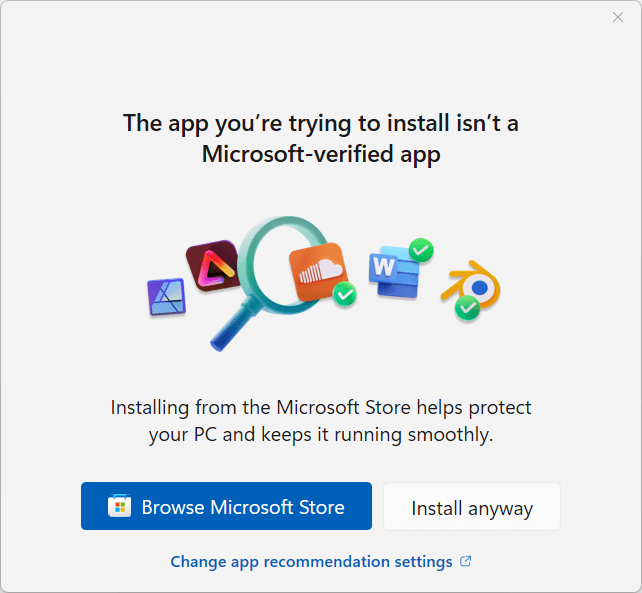This screenshot has height=593, width=642.
Task: Click the green checkmark on SoundCloud
Action: (x=345, y=294)
